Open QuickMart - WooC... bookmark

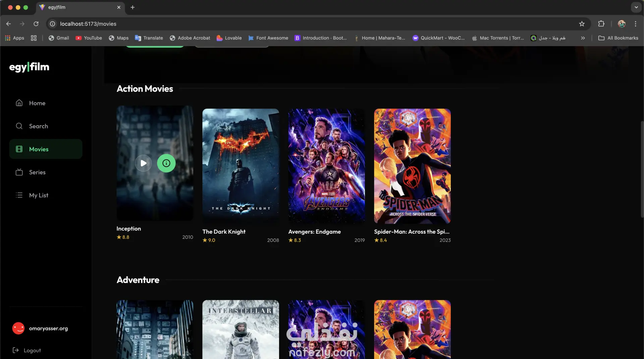tap(438, 38)
